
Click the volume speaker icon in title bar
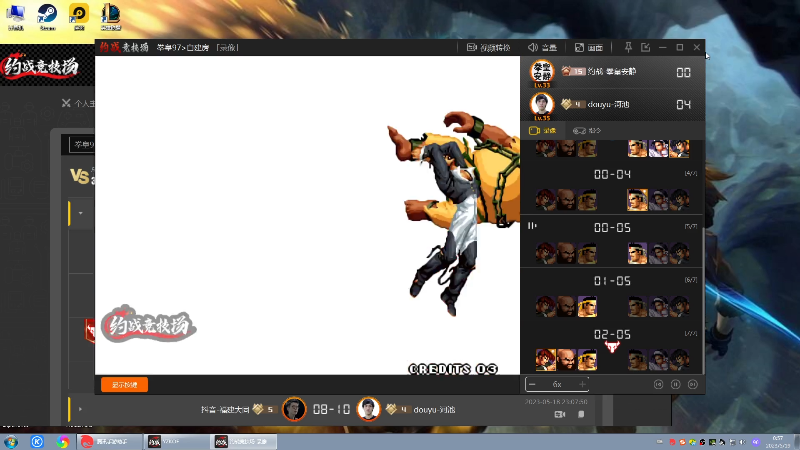pyautogui.click(x=533, y=47)
